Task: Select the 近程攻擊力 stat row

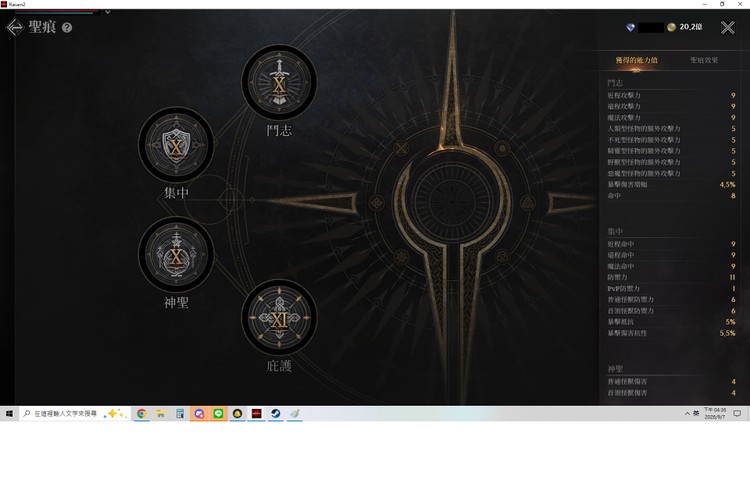Action: pyautogui.click(x=671, y=95)
